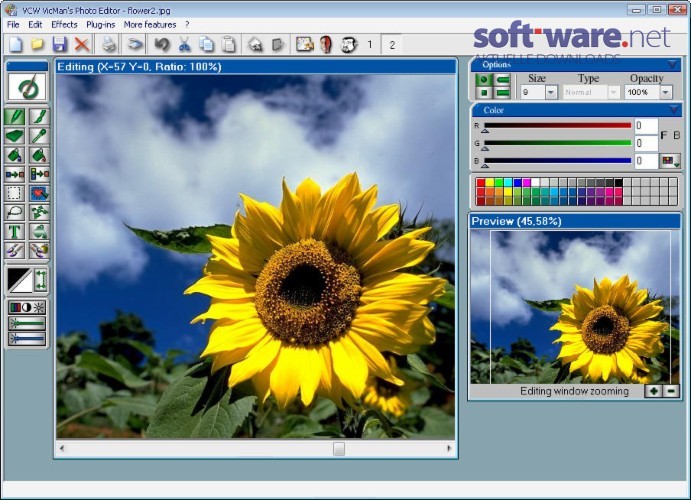Select the ivy leaves stamp tool
The image size is (691, 500).
(x=39, y=212)
